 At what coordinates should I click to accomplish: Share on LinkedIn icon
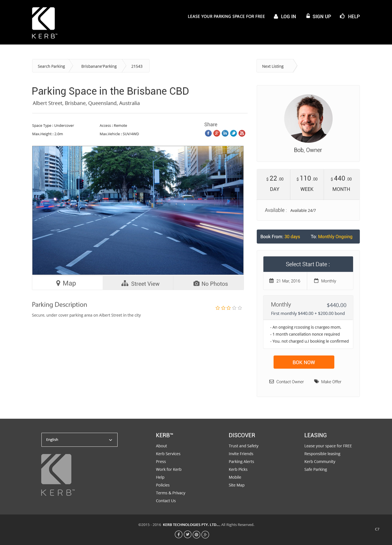click(225, 133)
